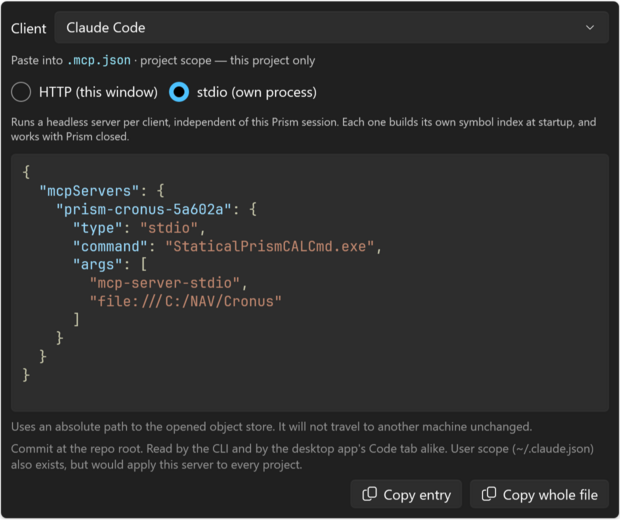Click the .mcp.json file name text
This screenshot has width=620, height=520.
tap(98, 60)
